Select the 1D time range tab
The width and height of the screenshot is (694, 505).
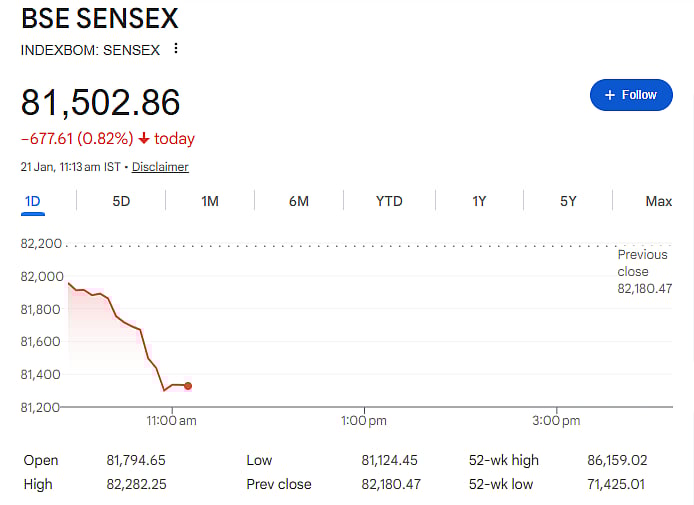(33, 201)
